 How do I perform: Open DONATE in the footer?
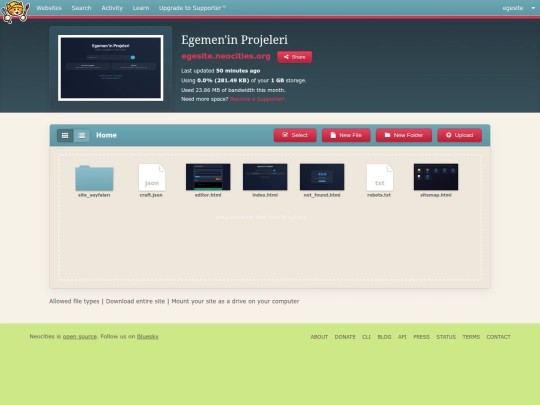coord(345,337)
